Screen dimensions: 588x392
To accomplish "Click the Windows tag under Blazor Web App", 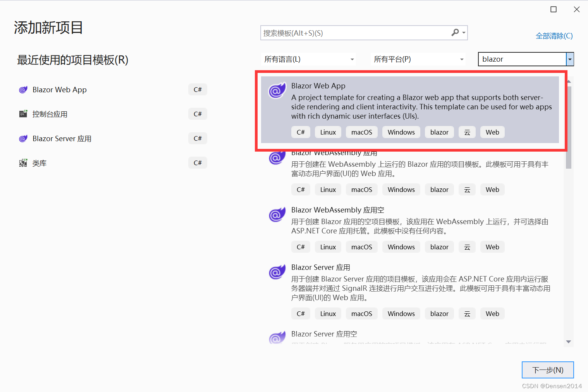I will (x=401, y=132).
